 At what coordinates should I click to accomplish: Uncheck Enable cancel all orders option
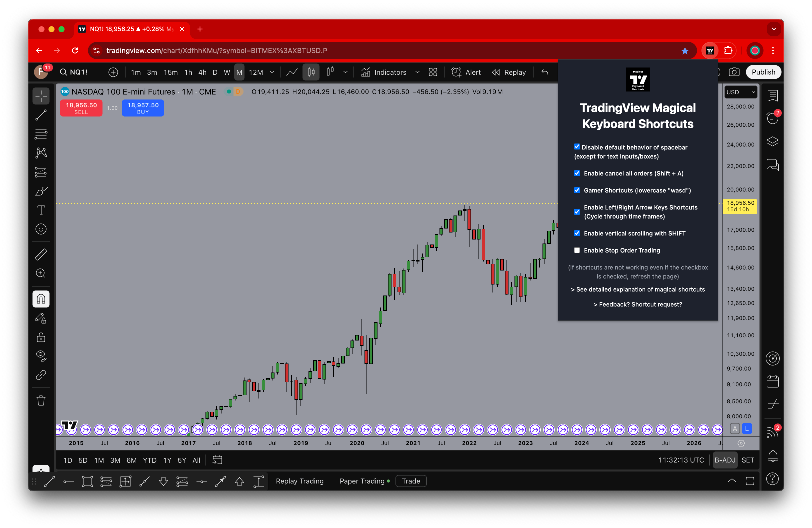pos(577,173)
